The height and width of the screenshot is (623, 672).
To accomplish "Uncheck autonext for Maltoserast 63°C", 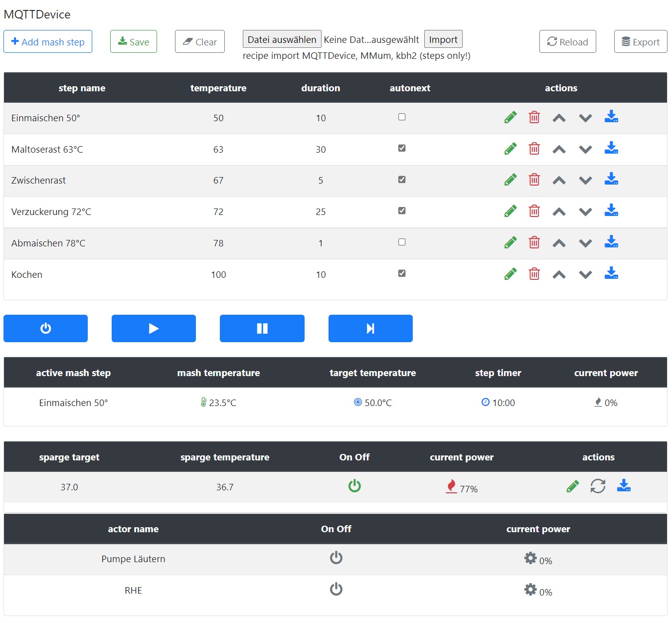I will click(402, 148).
